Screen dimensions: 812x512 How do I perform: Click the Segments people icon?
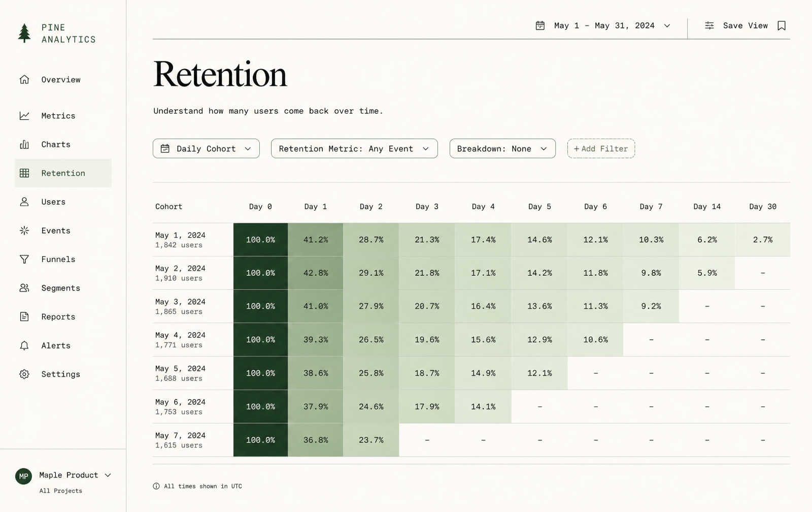click(x=24, y=288)
